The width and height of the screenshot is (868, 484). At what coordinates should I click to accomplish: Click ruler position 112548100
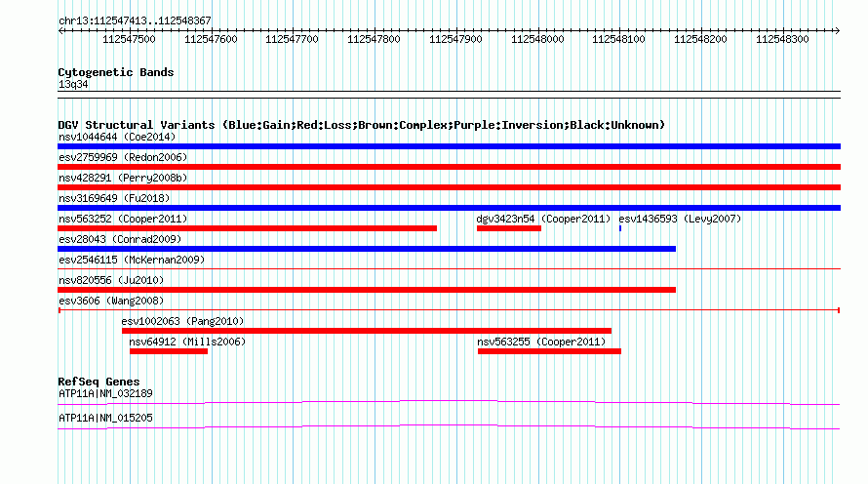click(619, 39)
